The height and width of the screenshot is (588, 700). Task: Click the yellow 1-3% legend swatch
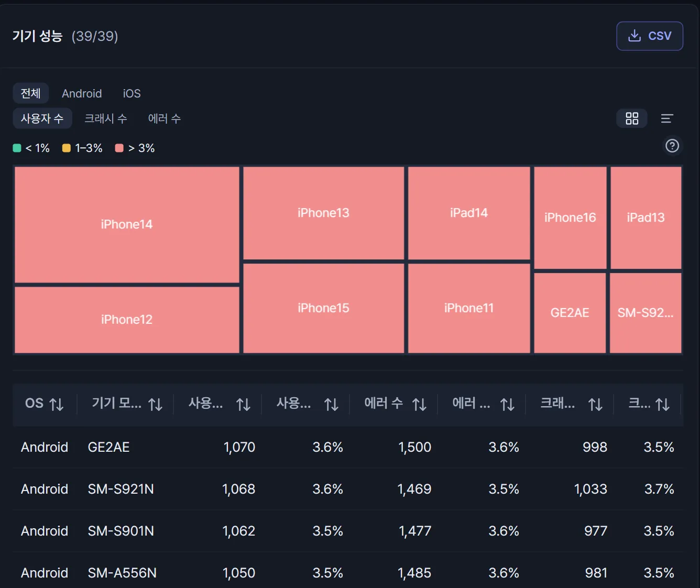[66, 148]
